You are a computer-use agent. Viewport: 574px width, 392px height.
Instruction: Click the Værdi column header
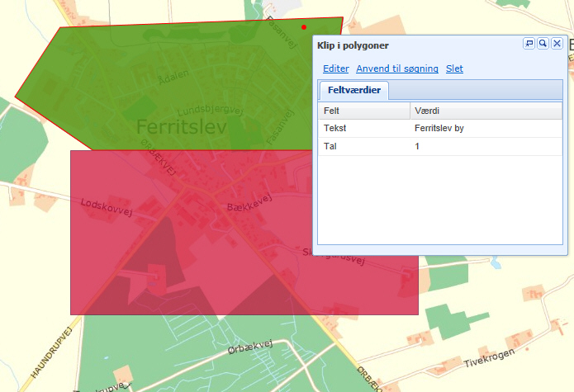pos(486,111)
